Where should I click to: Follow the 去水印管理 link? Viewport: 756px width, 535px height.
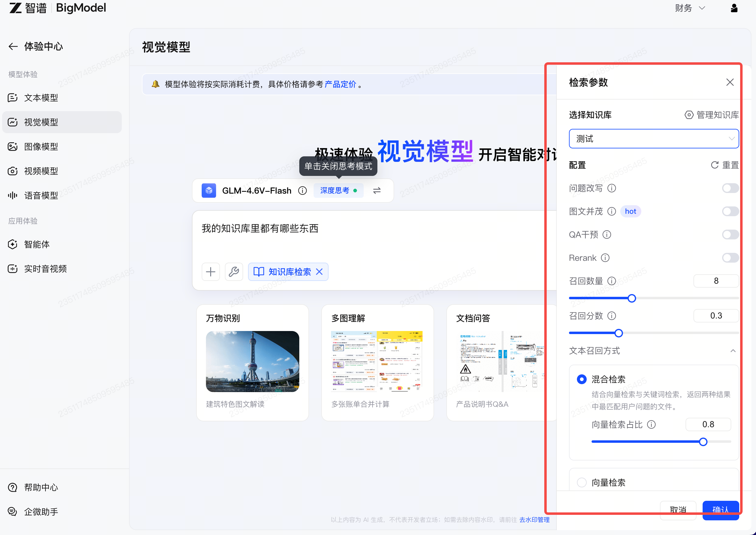pyautogui.click(x=534, y=520)
